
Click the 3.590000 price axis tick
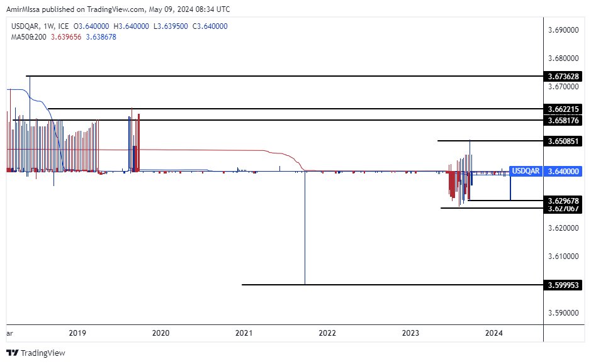pos(563,313)
